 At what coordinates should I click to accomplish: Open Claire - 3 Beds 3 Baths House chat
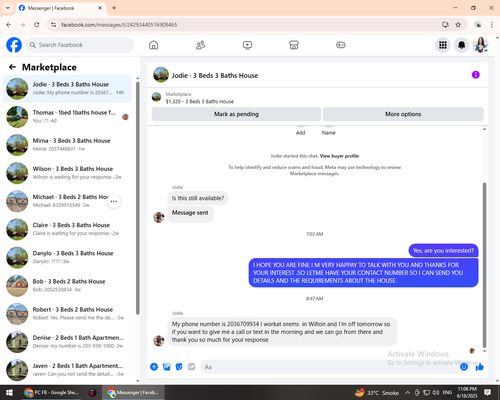point(67,229)
